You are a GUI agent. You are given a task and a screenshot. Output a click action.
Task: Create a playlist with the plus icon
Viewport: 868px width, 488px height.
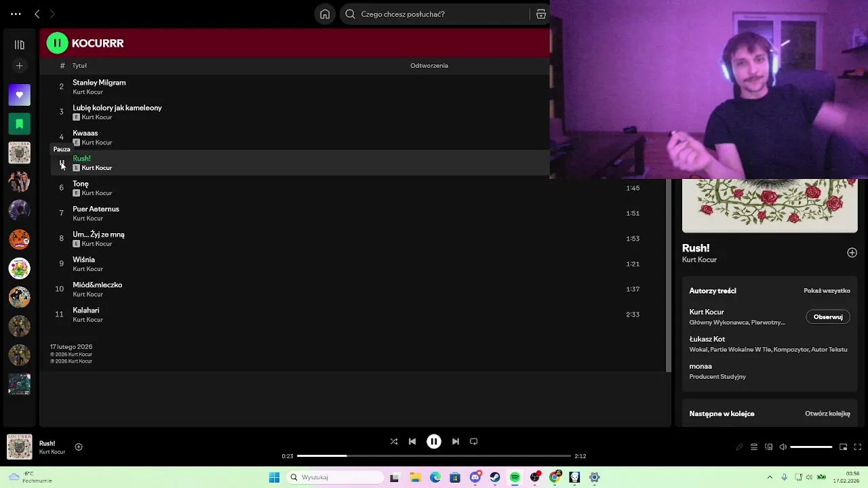tap(19, 66)
